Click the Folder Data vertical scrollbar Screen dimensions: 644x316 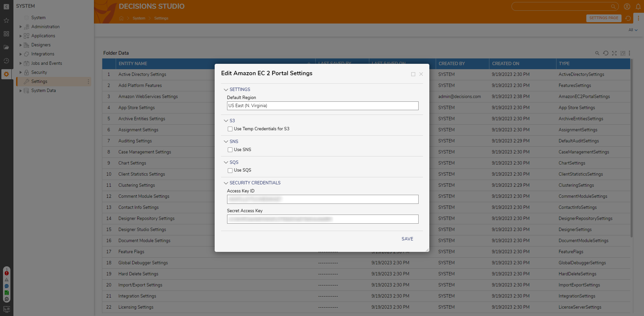632,148
